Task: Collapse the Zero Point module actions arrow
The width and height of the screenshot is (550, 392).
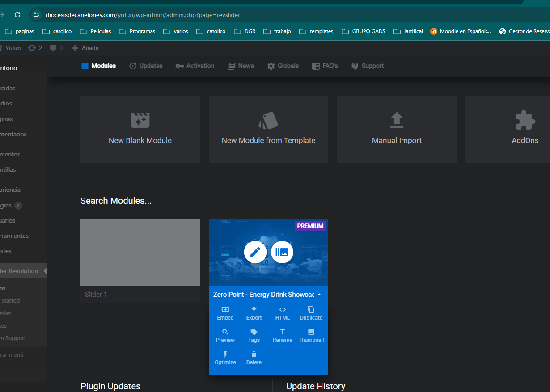Action: [x=319, y=295]
